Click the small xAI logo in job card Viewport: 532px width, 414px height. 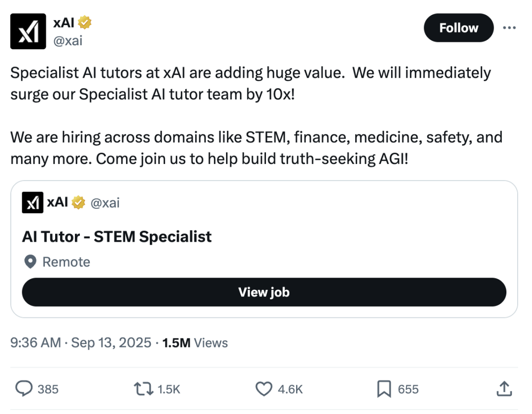(x=33, y=202)
